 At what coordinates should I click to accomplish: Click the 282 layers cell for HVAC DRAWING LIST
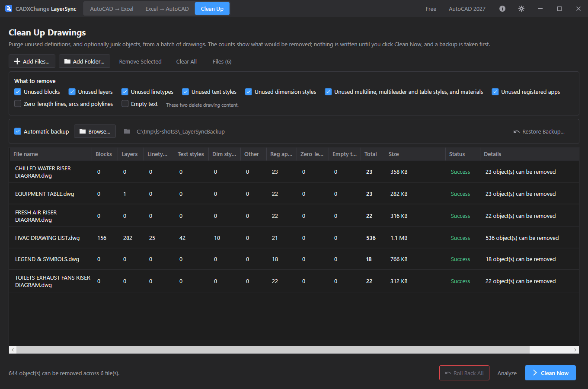pyautogui.click(x=128, y=238)
